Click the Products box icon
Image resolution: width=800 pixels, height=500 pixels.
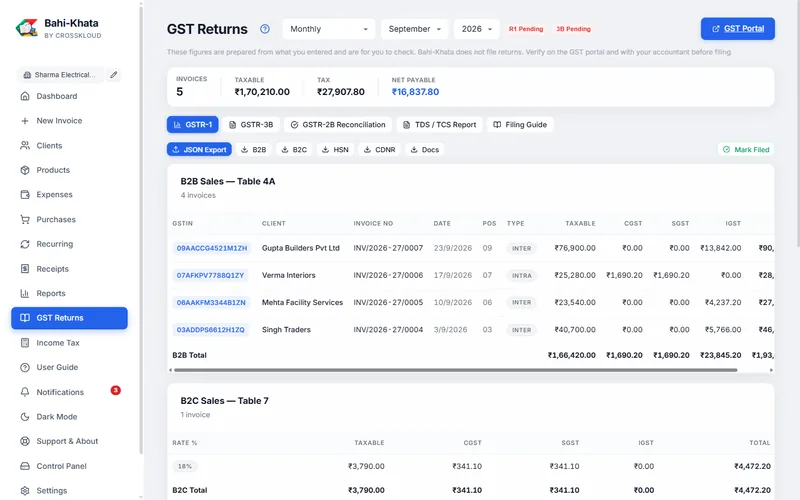click(x=24, y=170)
